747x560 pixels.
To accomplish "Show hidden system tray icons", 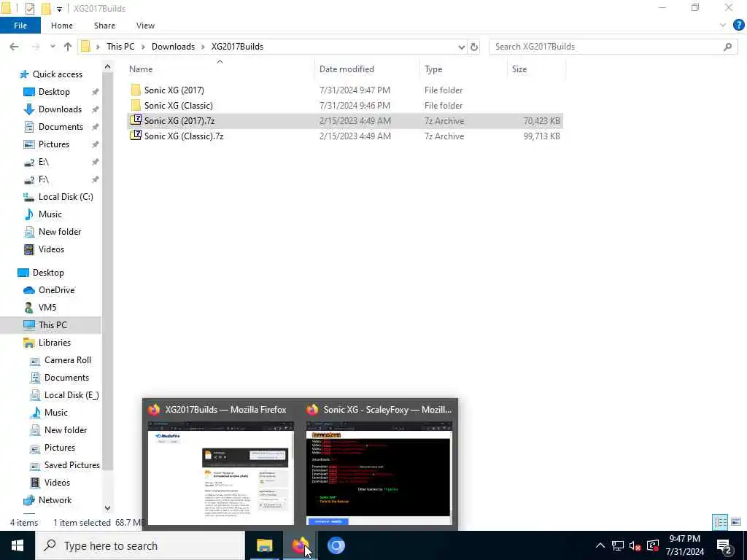I will click(600, 545).
